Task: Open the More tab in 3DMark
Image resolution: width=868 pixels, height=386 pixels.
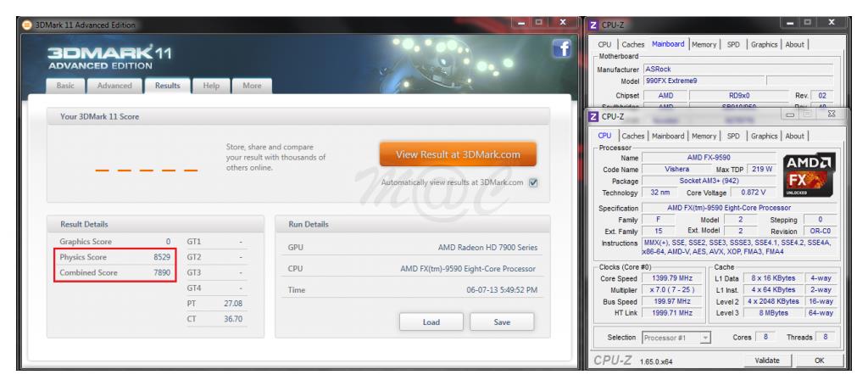Action: pos(252,86)
